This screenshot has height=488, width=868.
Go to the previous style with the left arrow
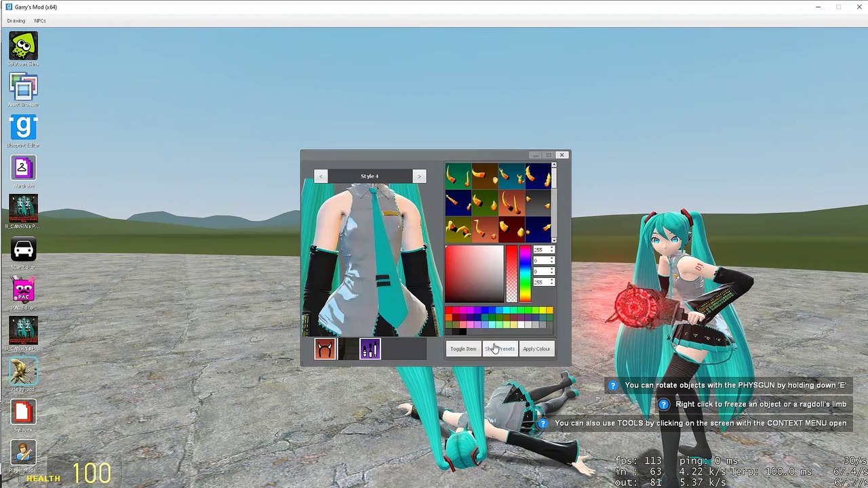point(321,176)
